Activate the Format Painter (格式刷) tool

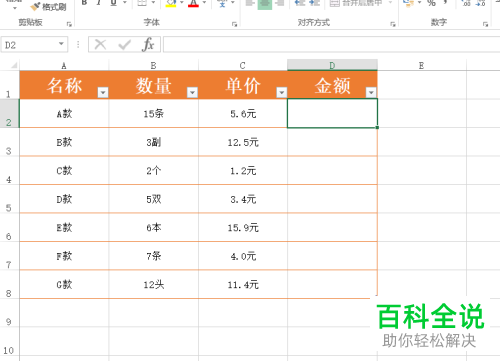click(48, 6)
